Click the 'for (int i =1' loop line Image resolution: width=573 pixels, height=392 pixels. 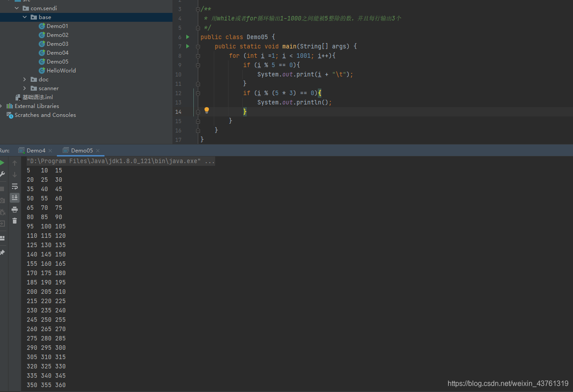pos(282,56)
